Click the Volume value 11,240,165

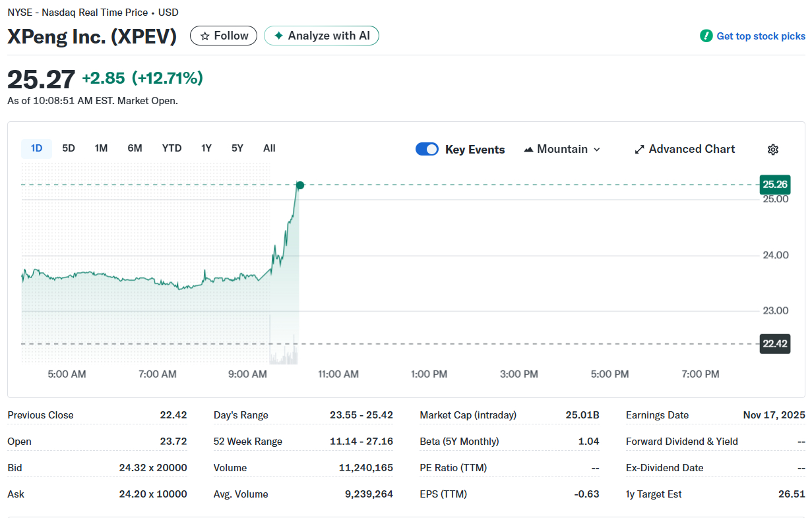(x=365, y=468)
